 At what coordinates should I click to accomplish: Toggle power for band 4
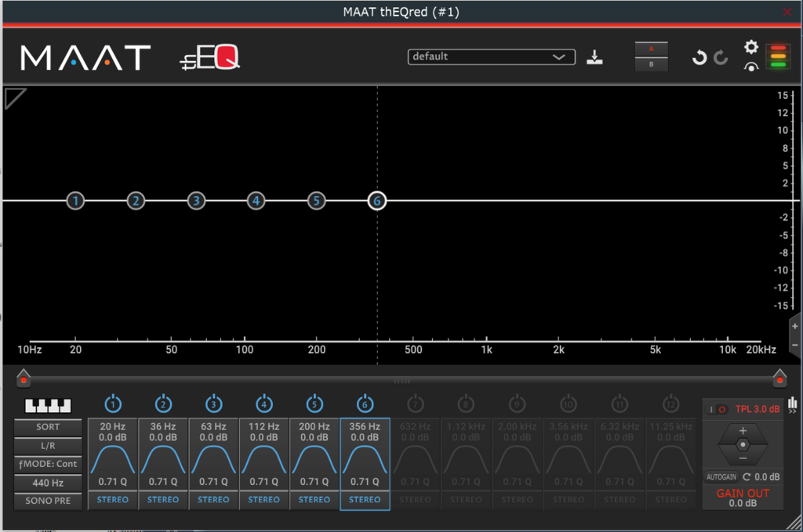263,404
